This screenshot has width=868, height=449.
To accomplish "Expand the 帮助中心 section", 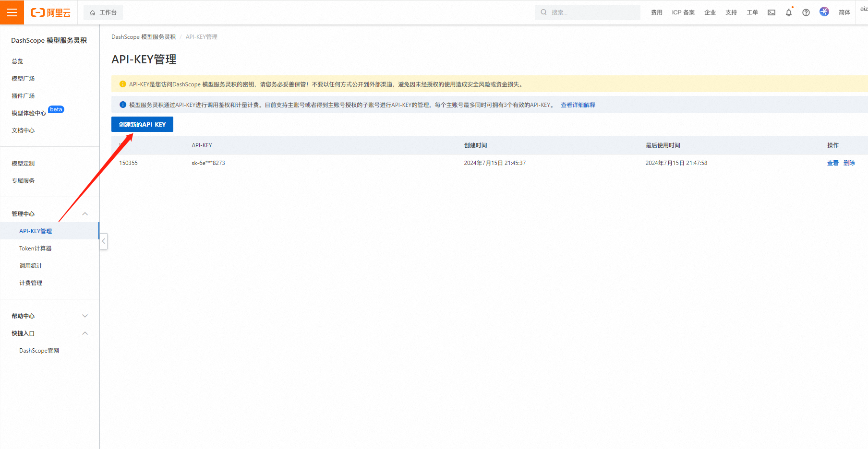I will point(85,316).
